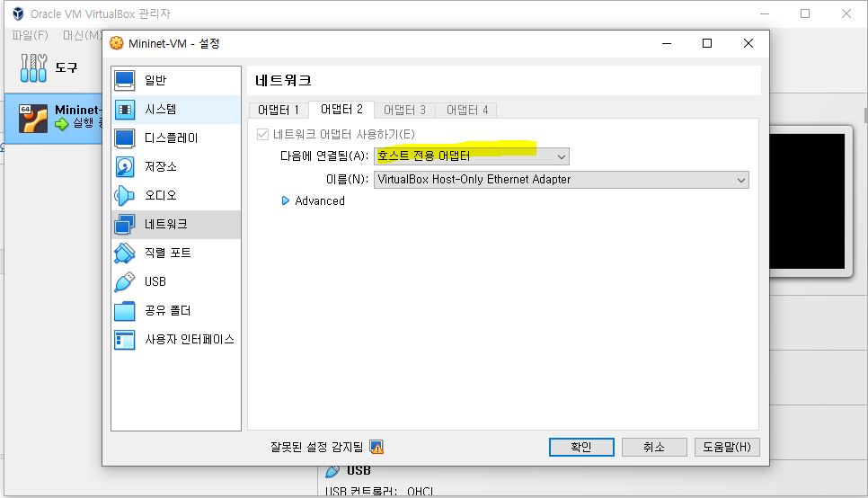Image resolution: width=868 pixels, height=498 pixels.
Task: Maximize the Mininet-VM settings dialog
Action: pos(707,43)
